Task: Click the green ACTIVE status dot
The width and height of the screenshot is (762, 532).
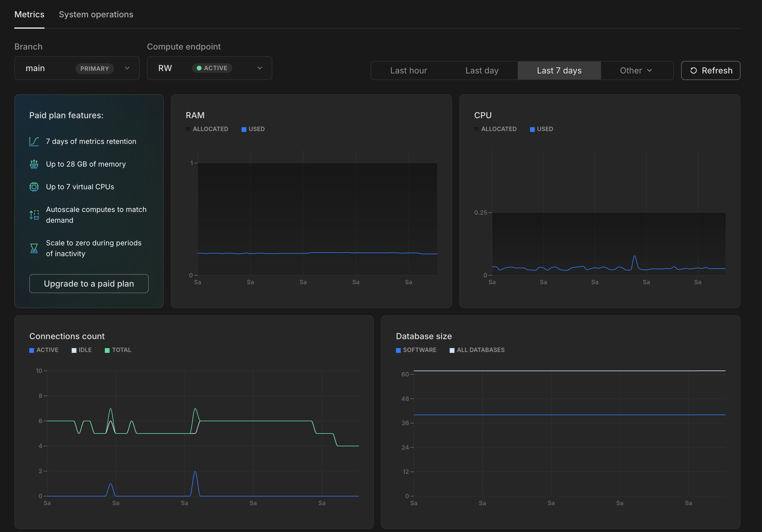Action: click(x=199, y=68)
